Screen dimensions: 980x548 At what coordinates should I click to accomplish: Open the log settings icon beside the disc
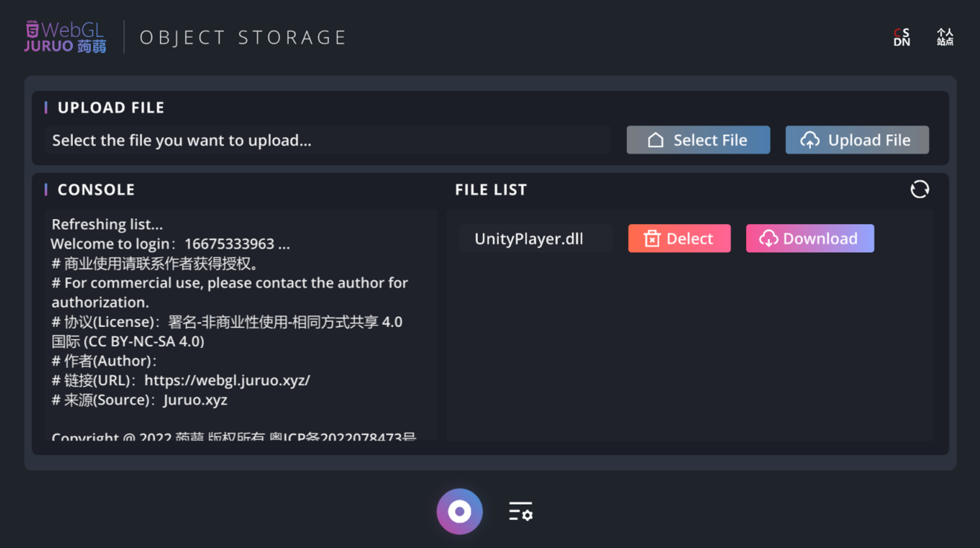click(x=520, y=511)
